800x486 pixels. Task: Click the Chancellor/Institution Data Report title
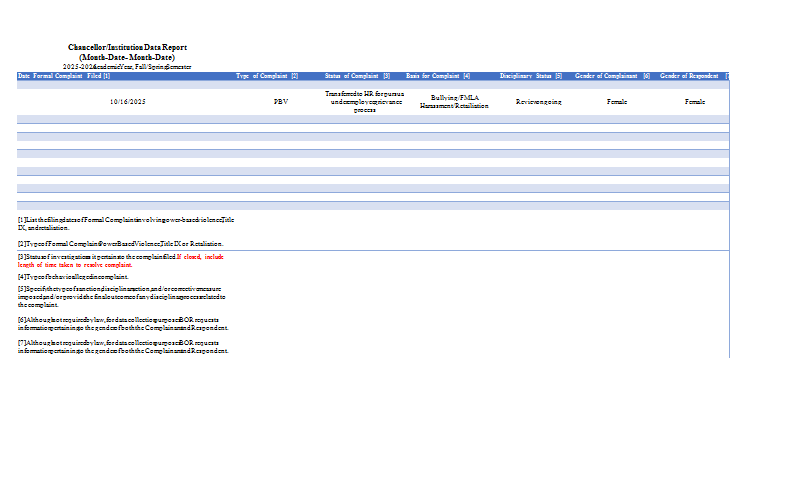(127, 47)
